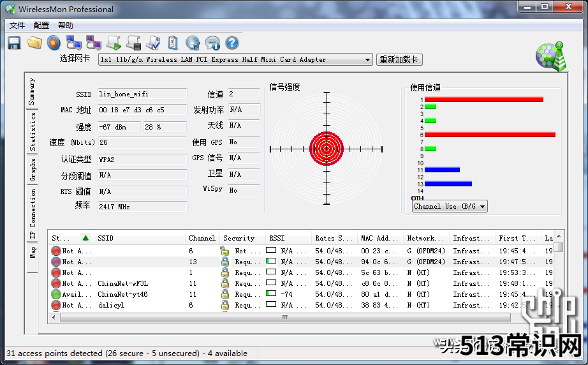Sort list by the RSSI column header
The width and height of the screenshot is (588, 365).
[x=288, y=238]
